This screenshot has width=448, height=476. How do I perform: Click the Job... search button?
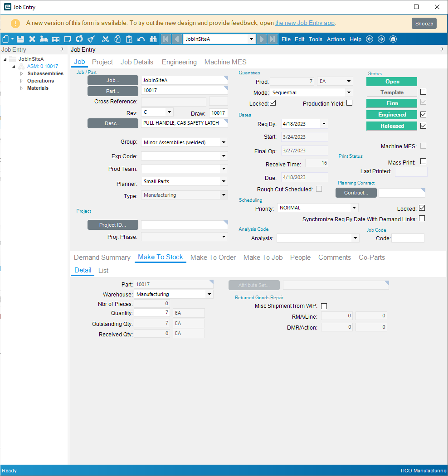(x=113, y=80)
